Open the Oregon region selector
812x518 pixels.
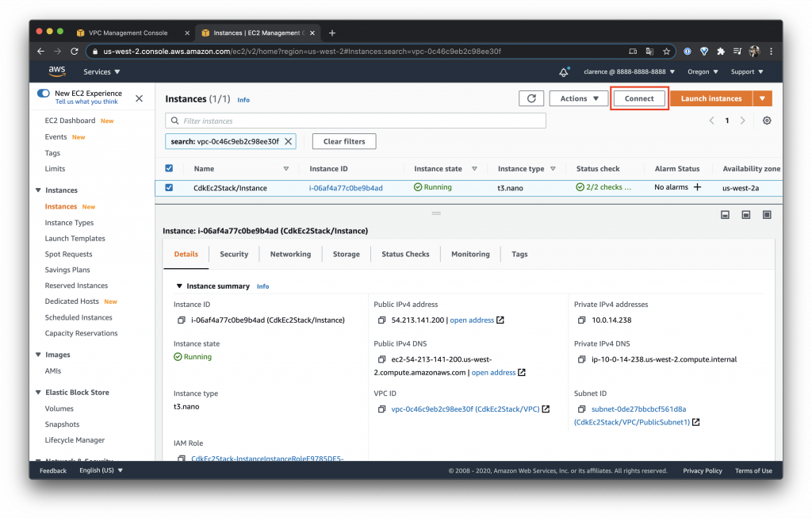[x=703, y=71]
